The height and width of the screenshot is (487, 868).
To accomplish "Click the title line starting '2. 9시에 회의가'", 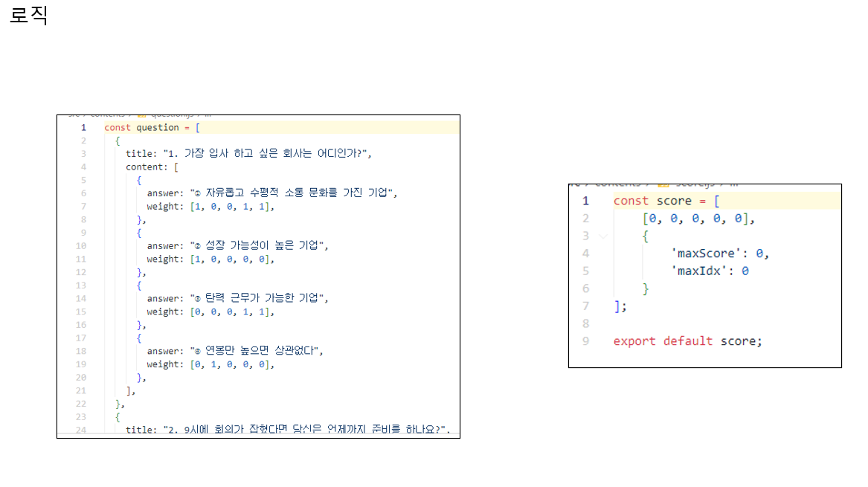I will pyautogui.click(x=288, y=430).
